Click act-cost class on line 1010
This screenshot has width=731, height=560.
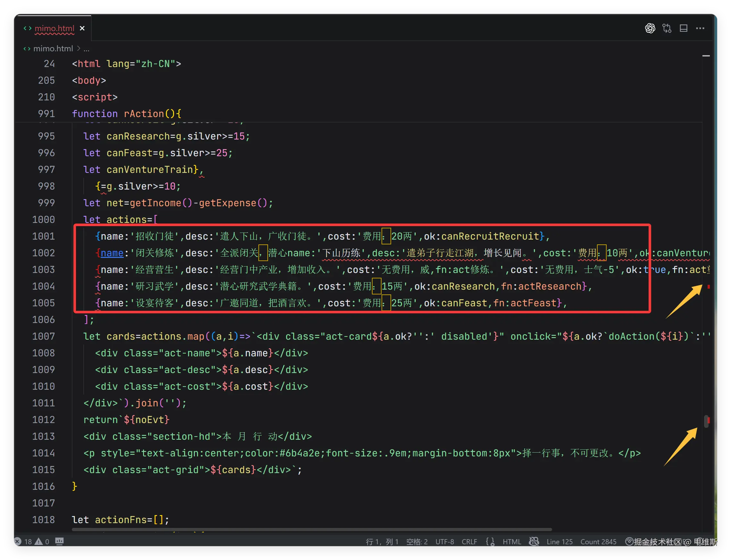coord(187,386)
